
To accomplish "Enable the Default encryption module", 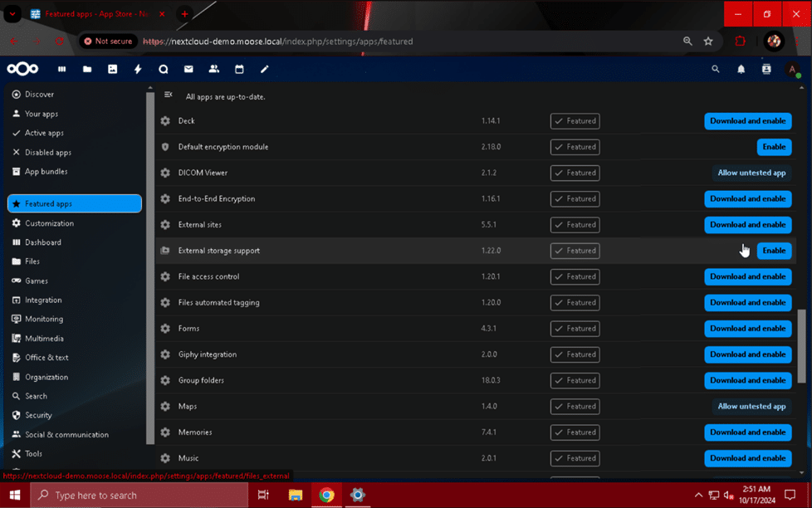I will (774, 147).
